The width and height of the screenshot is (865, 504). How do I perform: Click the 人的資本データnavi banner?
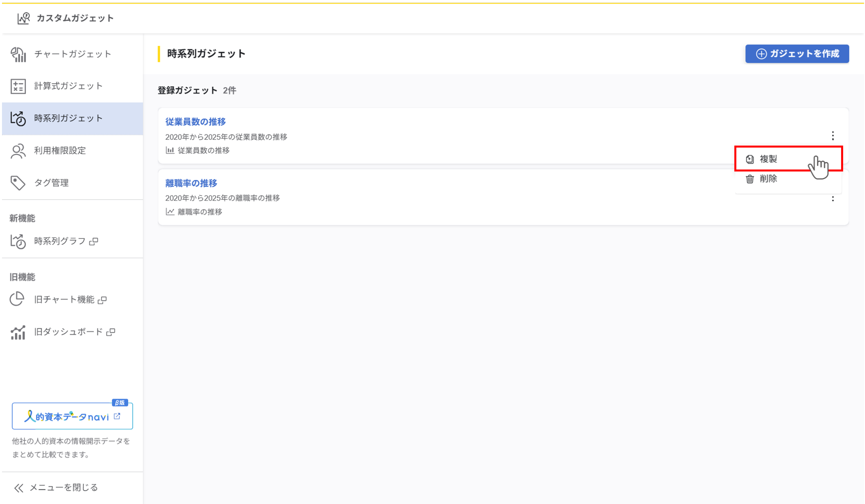72,416
